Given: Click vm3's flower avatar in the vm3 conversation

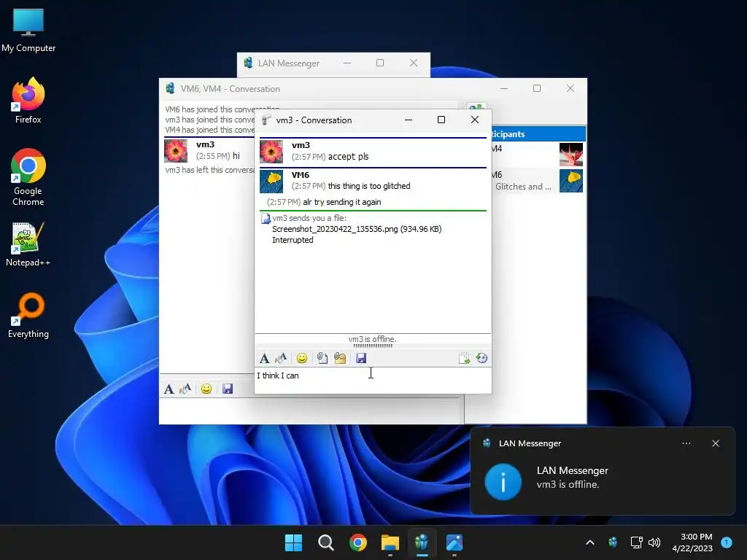Looking at the screenshot, I should click(x=271, y=152).
